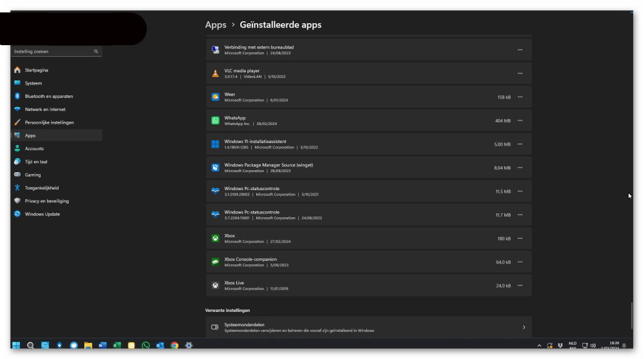Screen dimensions: 644x359
Task: Click the Weer app icon
Action: [215, 97]
